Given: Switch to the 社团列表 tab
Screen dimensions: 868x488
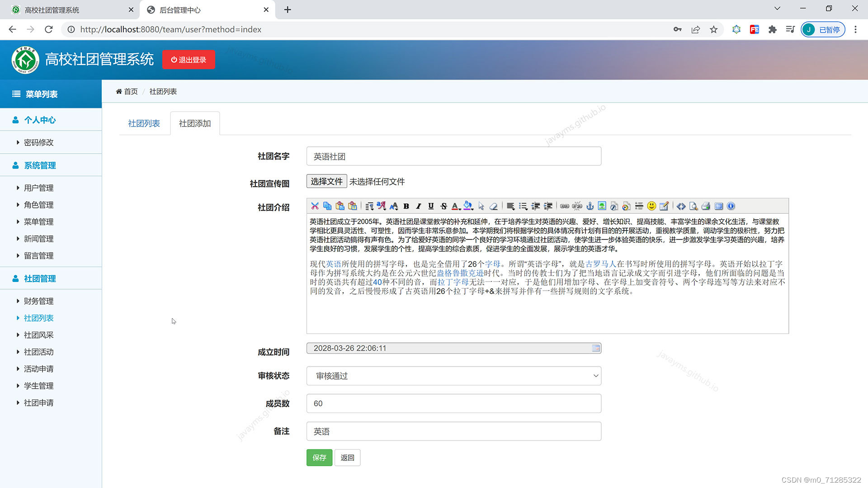Looking at the screenshot, I should tap(144, 123).
